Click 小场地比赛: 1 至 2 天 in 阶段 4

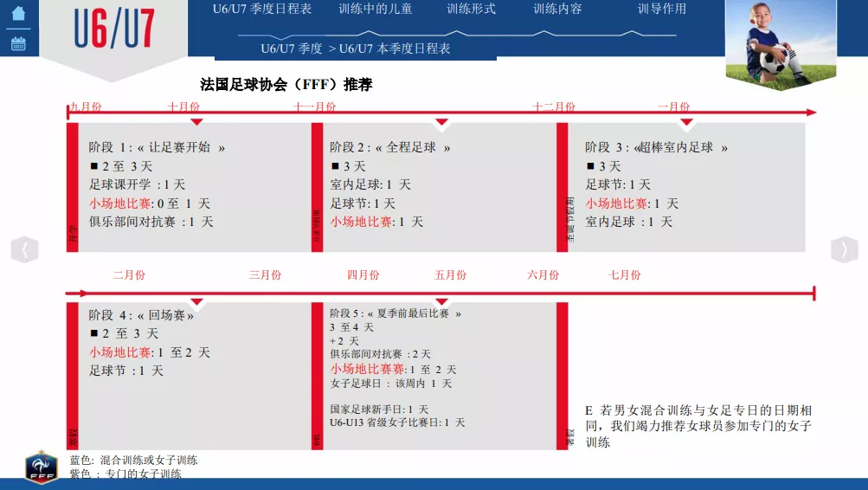pyautogui.click(x=150, y=352)
